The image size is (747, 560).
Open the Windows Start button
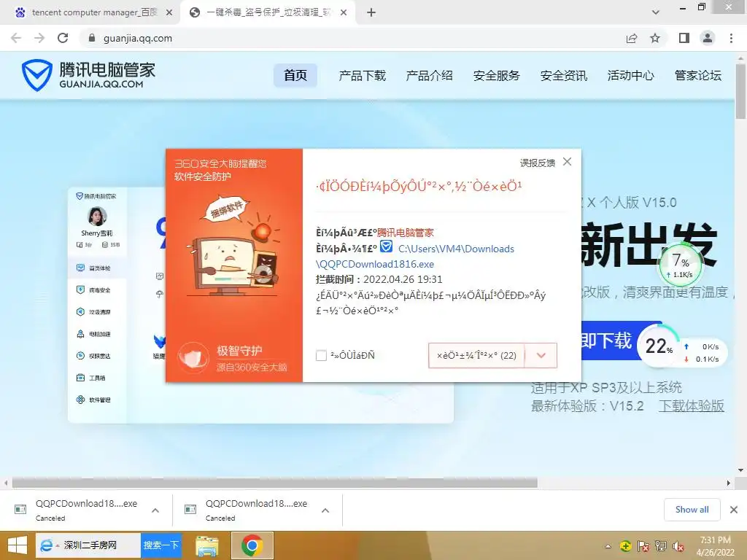[x=18, y=545]
